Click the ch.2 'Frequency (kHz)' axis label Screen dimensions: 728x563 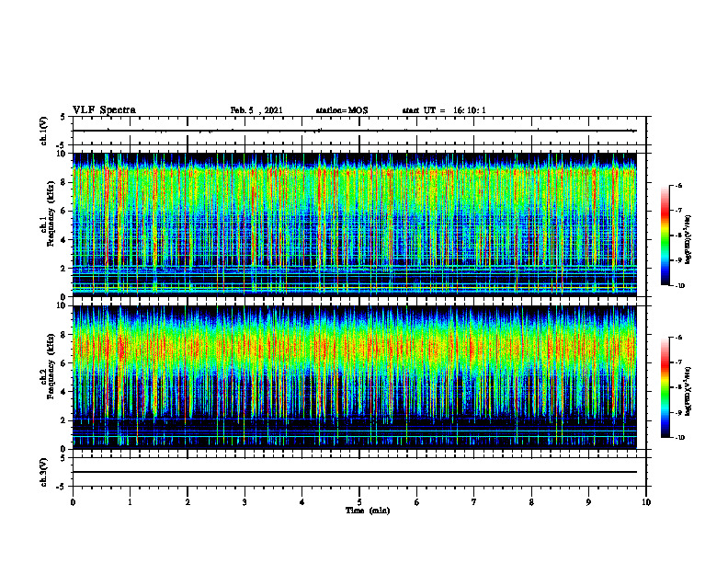click(51, 365)
